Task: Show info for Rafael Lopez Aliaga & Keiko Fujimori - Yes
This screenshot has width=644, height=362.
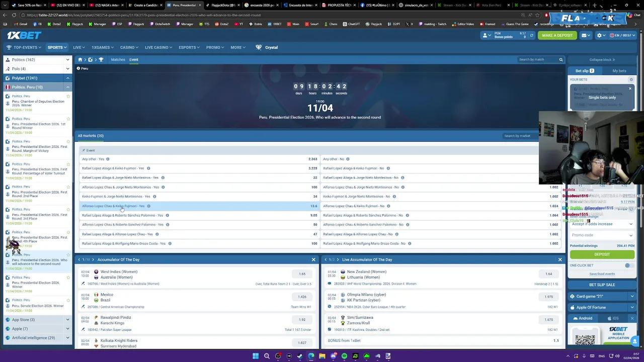Action: (148, 168)
